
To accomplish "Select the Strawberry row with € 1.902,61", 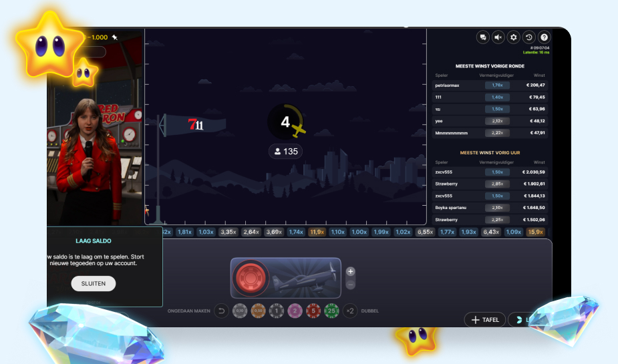I will pos(490,184).
